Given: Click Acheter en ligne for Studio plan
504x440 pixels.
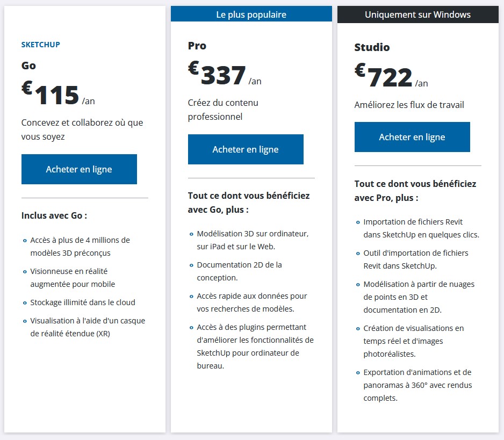Looking at the screenshot, I should pyautogui.click(x=412, y=137).
